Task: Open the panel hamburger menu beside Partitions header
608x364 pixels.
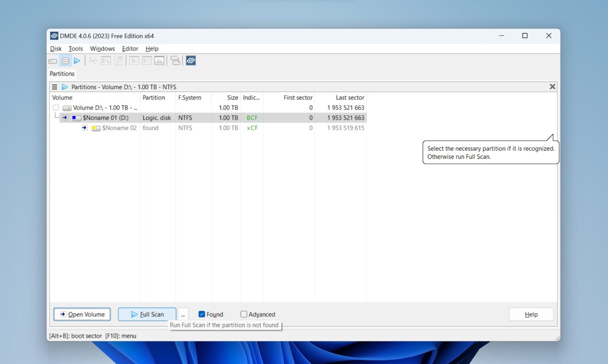Action: coord(54,87)
